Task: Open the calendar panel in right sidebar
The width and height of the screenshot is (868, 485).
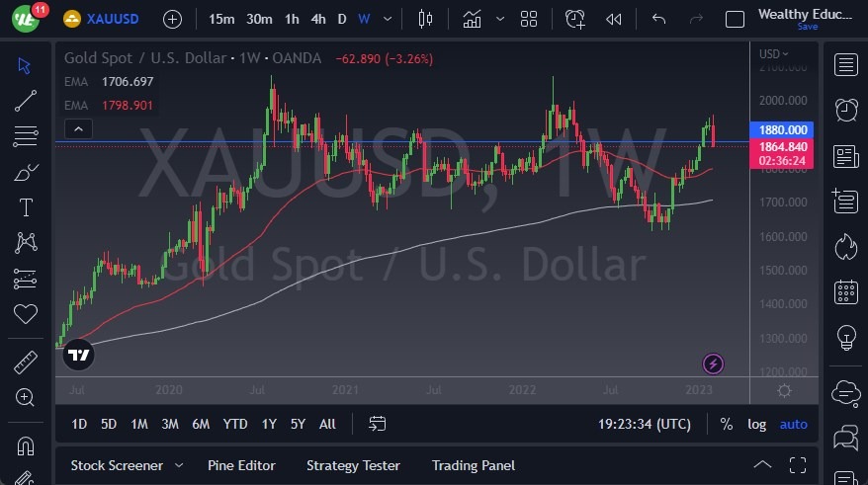Action: [x=845, y=291]
